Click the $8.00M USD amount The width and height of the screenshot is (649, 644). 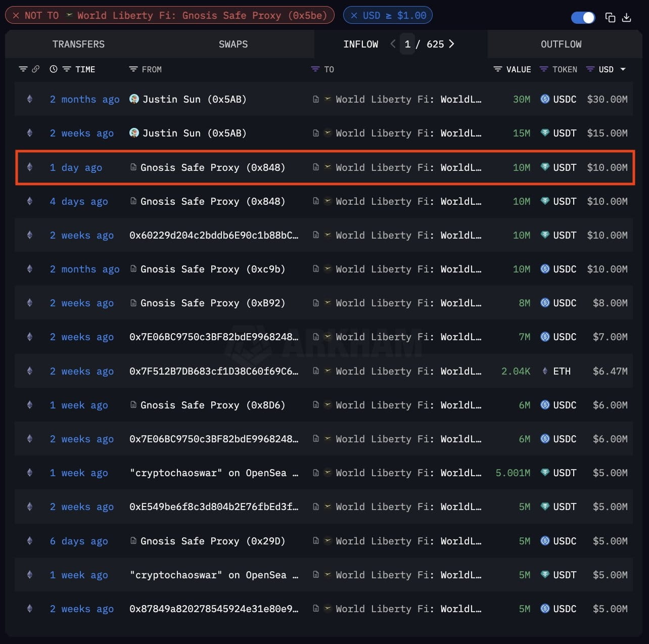pos(610,303)
